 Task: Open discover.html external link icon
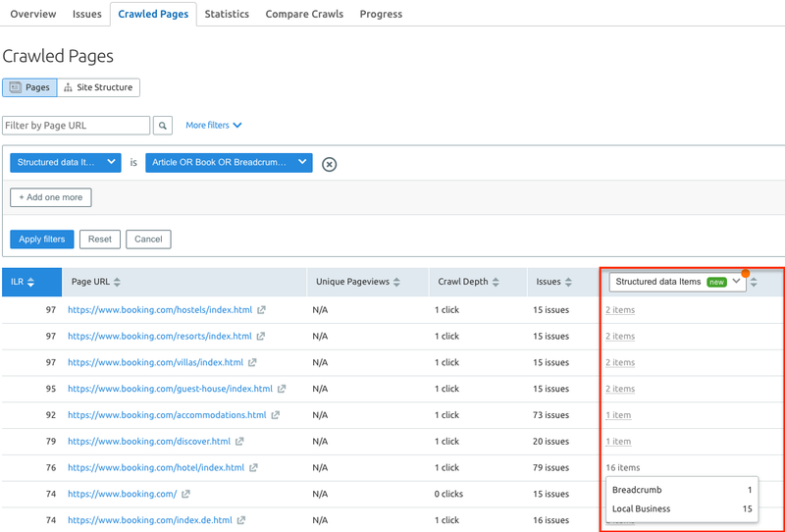[239, 442]
